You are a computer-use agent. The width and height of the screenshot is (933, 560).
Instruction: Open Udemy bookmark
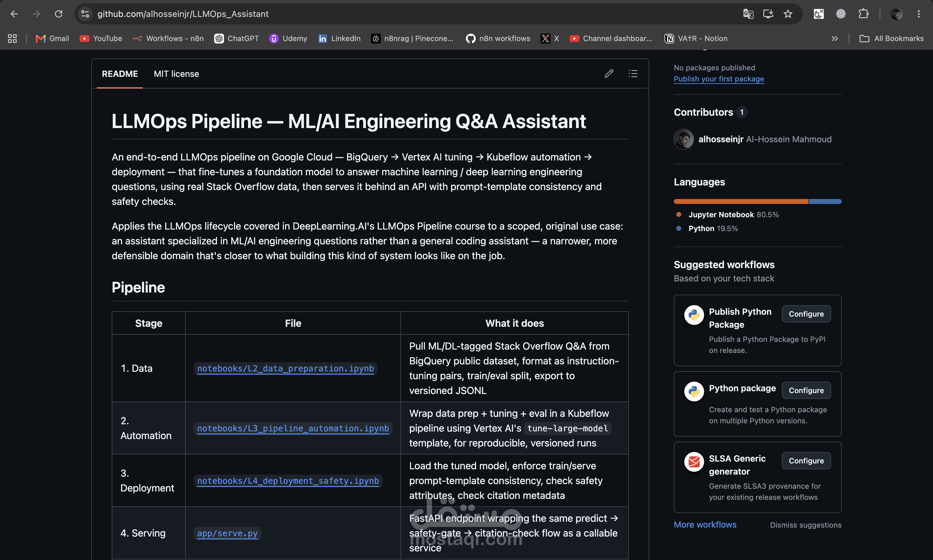coord(288,39)
